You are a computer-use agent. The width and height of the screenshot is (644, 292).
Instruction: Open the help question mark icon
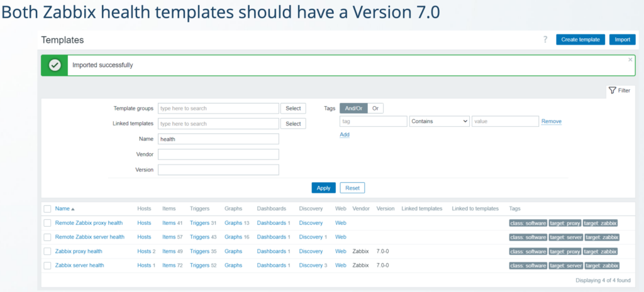tap(545, 40)
